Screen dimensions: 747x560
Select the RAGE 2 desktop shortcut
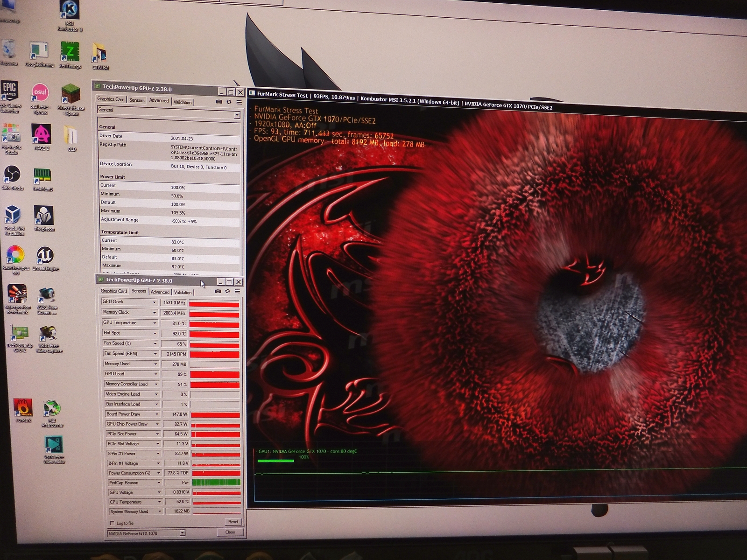[x=42, y=137]
